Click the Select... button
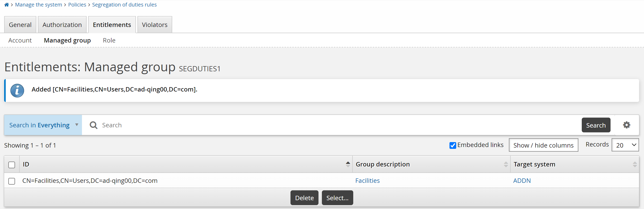The height and width of the screenshot is (209, 644). pyautogui.click(x=337, y=198)
